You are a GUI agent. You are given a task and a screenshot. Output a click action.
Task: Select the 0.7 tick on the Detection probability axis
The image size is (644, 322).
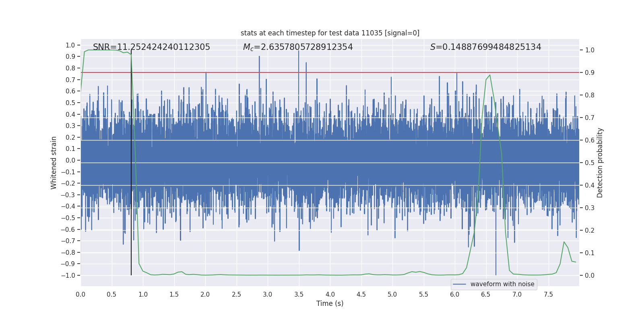pos(590,118)
